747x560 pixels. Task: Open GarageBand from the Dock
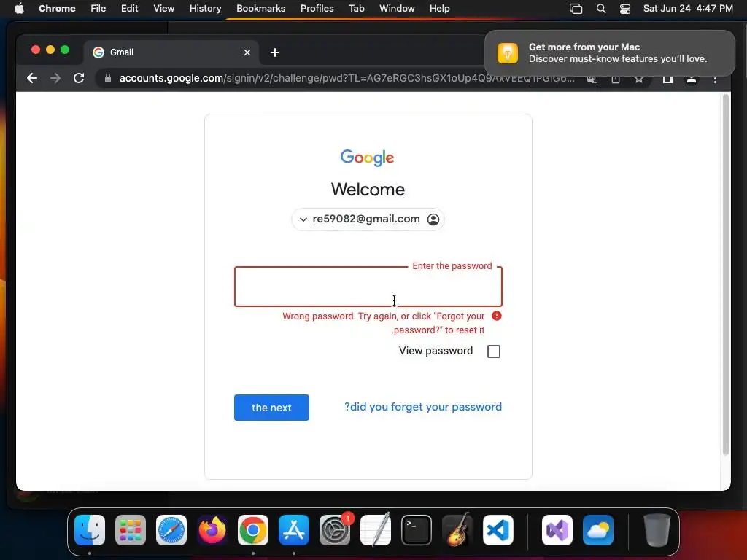(x=457, y=530)
